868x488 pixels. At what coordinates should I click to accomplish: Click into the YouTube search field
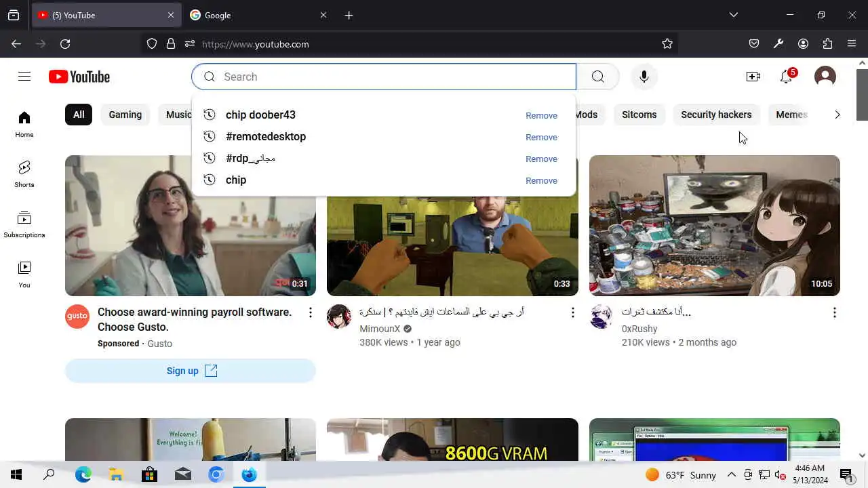384,77
